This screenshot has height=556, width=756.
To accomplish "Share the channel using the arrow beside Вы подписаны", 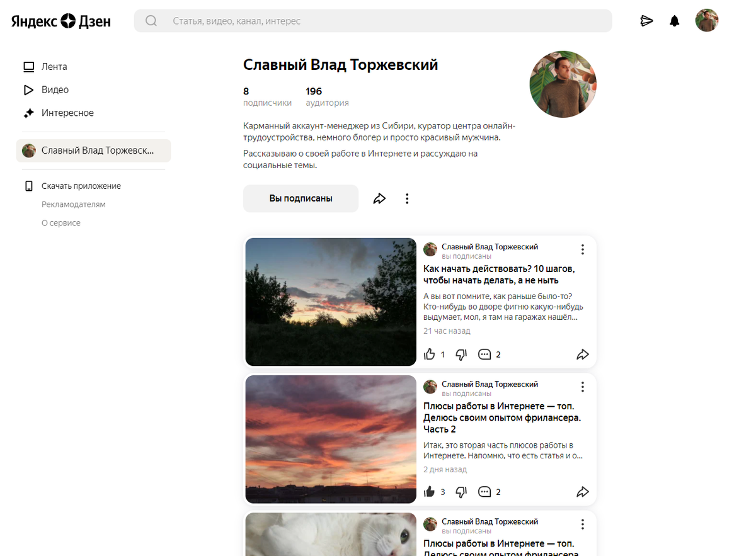I will pyautogui.click(x=379, y=199).
